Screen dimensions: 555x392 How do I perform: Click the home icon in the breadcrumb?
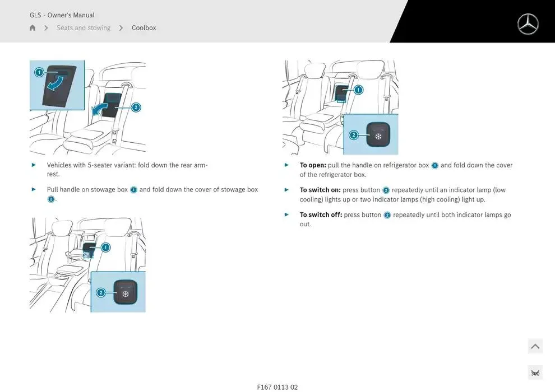point(33,28)
